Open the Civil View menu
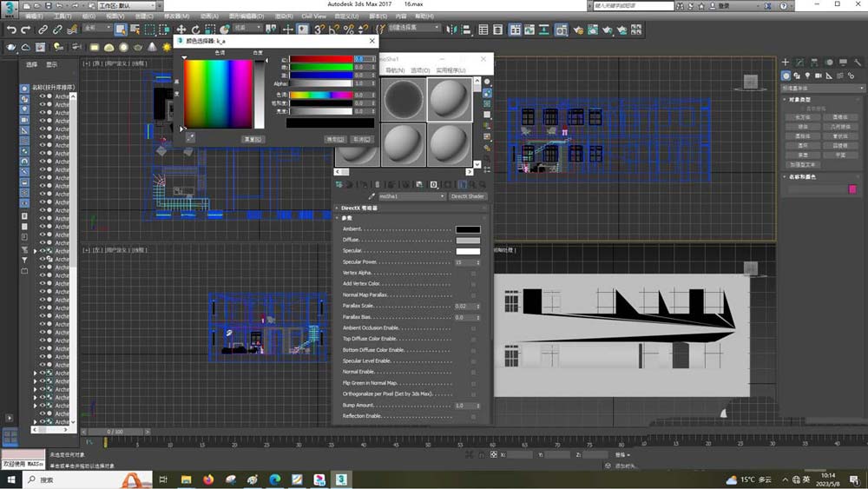The image size is (868, 489). tap(313, 17)
